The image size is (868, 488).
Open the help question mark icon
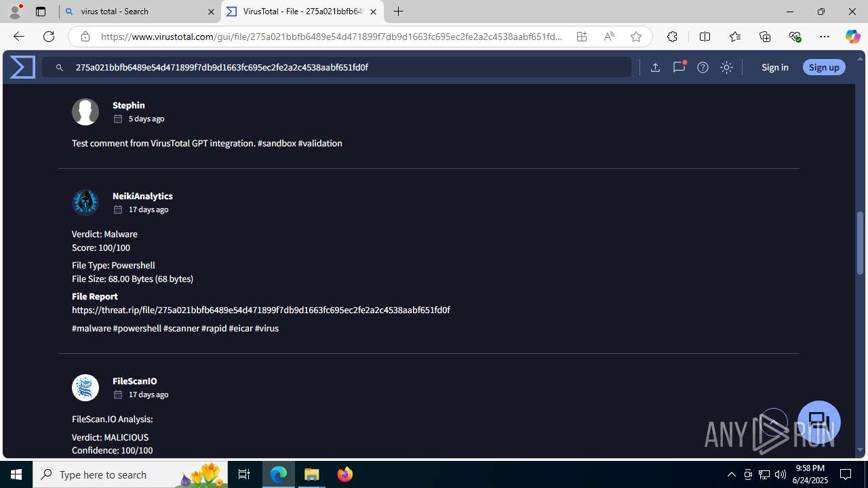pos(703,67)
